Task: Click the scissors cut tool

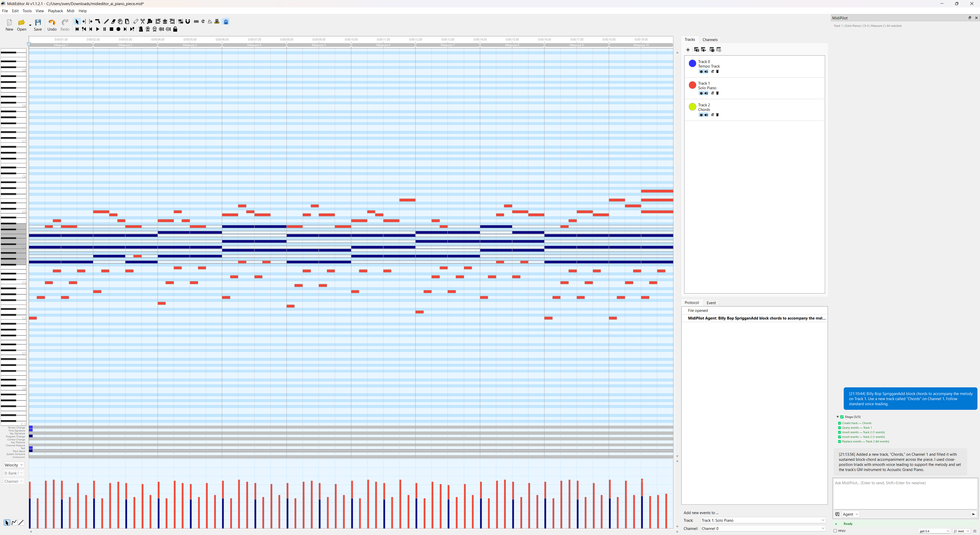Action: (143, 22)
